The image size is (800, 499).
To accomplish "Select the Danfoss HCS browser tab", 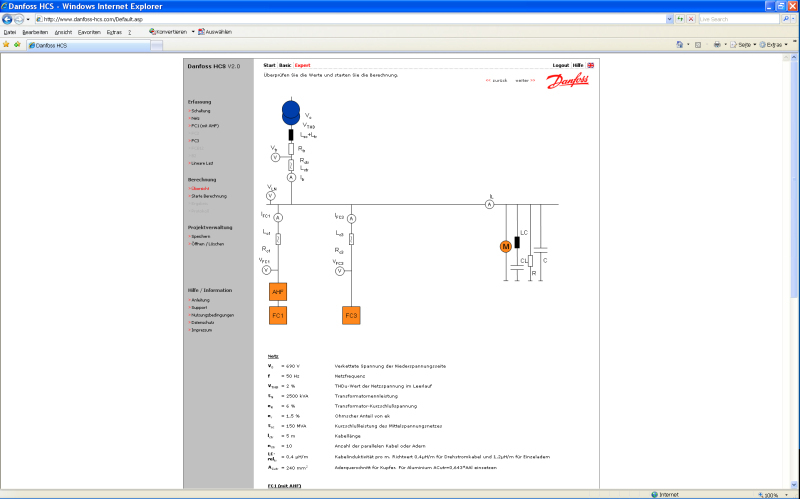I will [88, 45].
